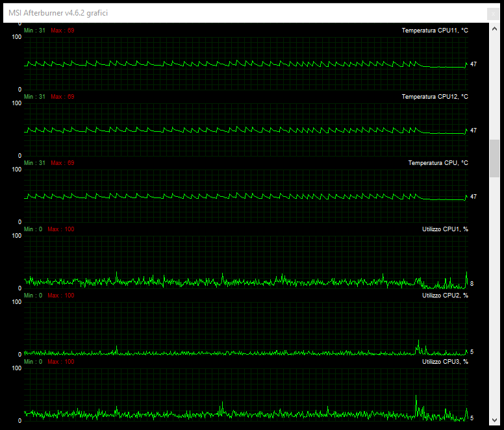The height and width of the screenshot is (430, 504).
Task: Select the Utilizzo CPU3 graph label
Action: click(445, 362)
